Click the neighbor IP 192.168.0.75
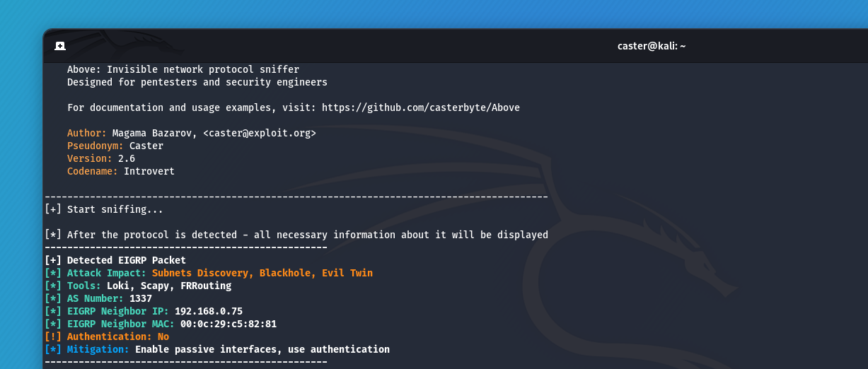This screenshot has width=868, height=369. click(209, 311)
